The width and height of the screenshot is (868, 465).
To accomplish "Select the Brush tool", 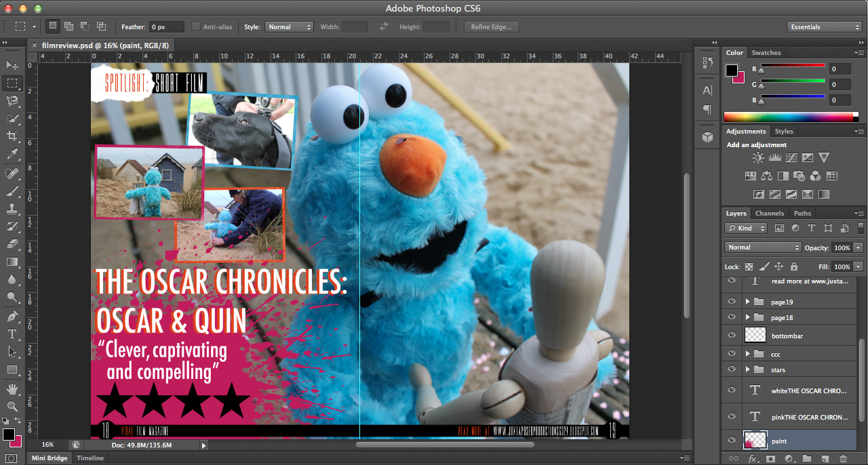I will [x=12, y=191].
